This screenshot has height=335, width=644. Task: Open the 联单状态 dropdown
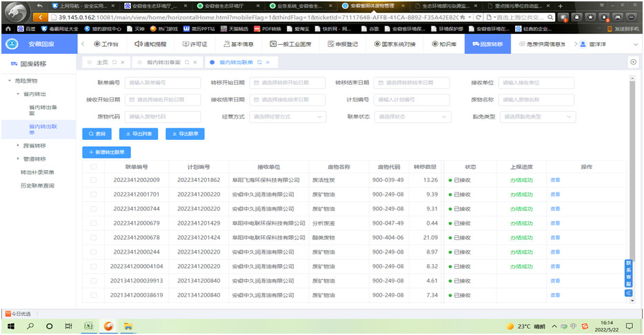click(412, 116)
